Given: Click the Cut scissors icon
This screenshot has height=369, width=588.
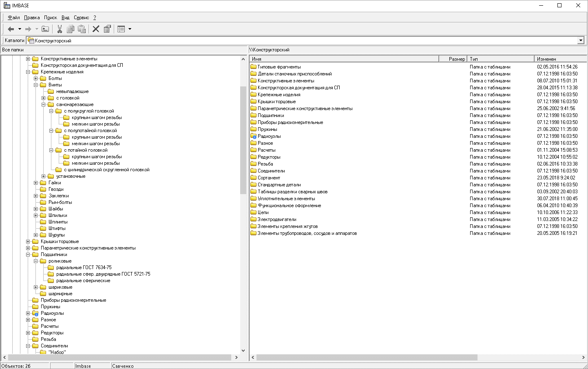Looking at the screenshot, I should 60,29.
